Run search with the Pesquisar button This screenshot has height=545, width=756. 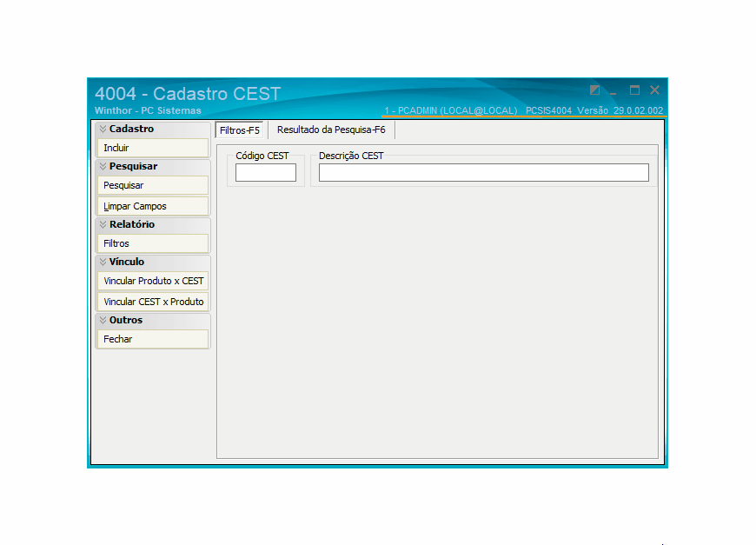[153, 185]
